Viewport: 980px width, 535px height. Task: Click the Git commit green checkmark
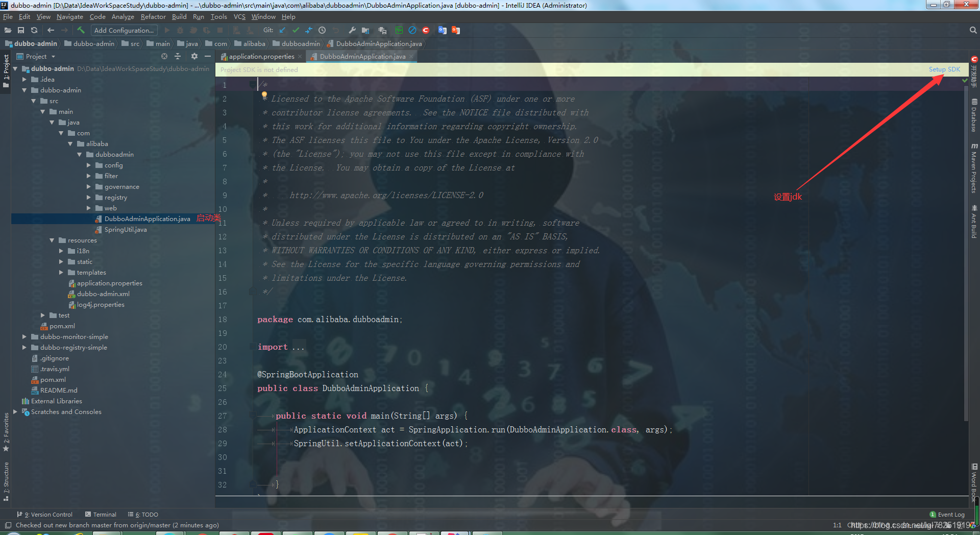point(296,30)
